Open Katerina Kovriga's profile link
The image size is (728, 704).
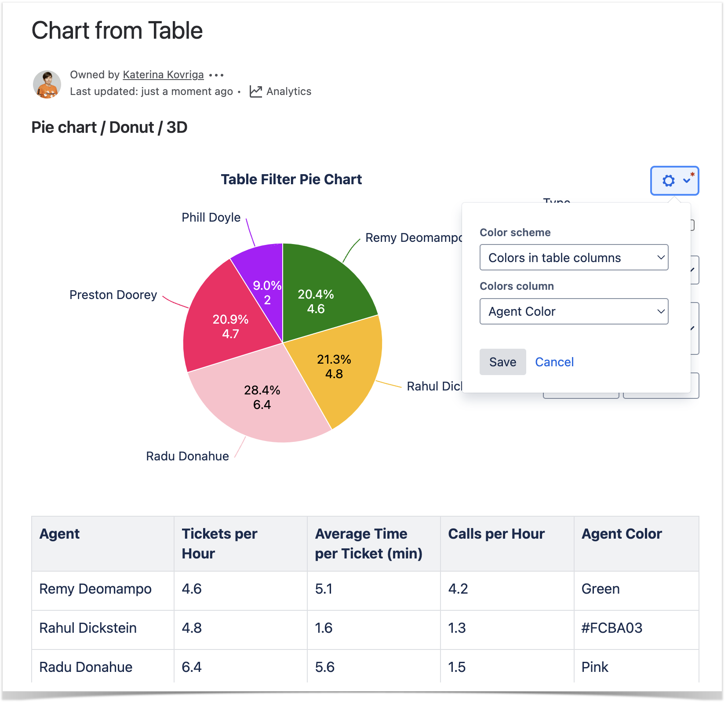pos(163,75)
